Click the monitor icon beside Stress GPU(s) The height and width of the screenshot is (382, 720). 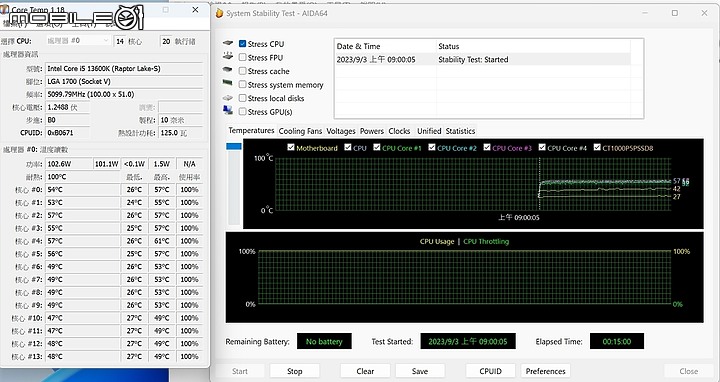pyautogui.click(x=228, y=110)
